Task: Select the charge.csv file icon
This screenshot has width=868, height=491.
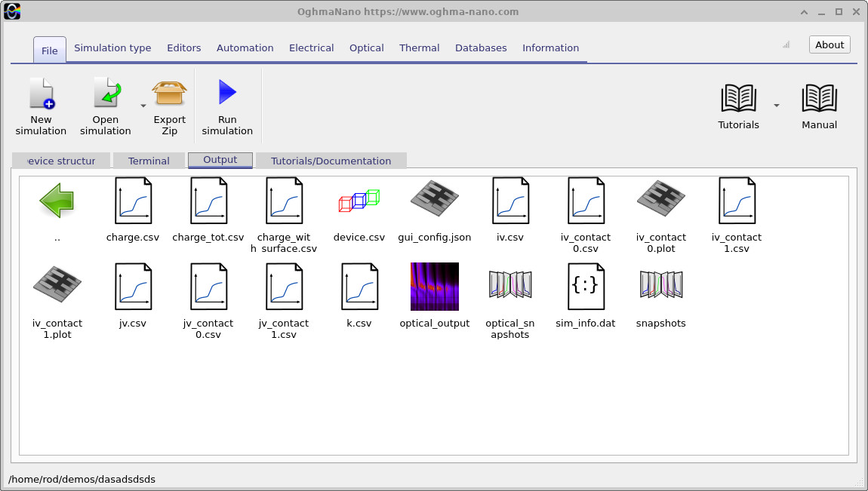Action: coord(133,200)
